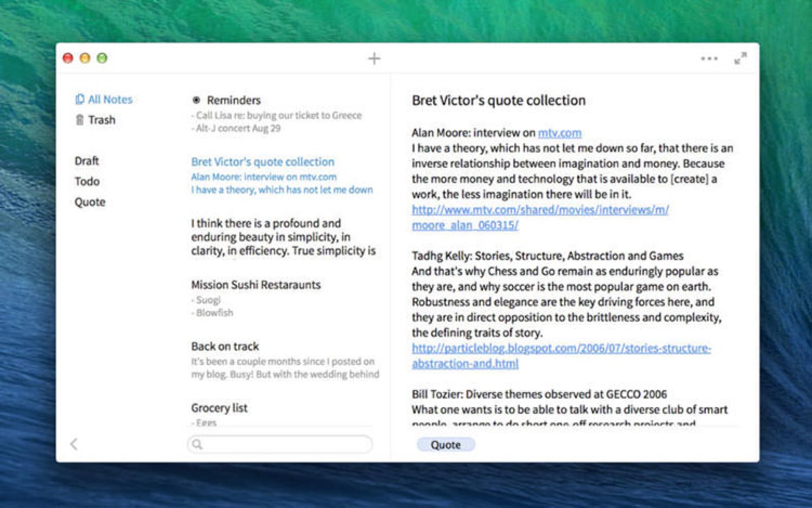812x508 pixels.
Task: Collapse sidebar with left chevron arrow
Action: (x=74, y=444)
